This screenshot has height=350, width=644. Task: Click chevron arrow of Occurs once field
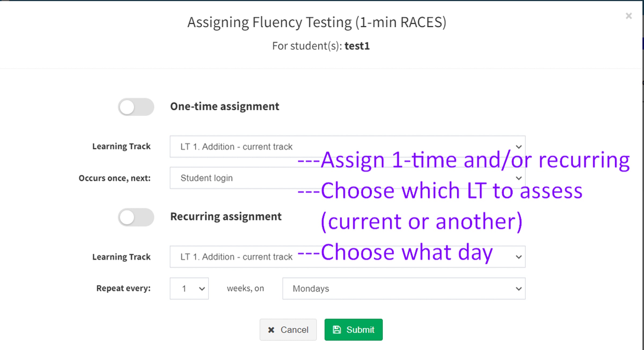[519, 178]
